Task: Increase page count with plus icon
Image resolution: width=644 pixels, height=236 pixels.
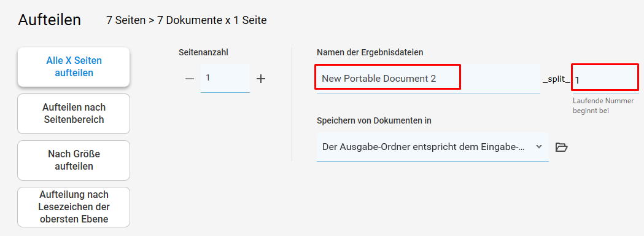Action: 261,79
